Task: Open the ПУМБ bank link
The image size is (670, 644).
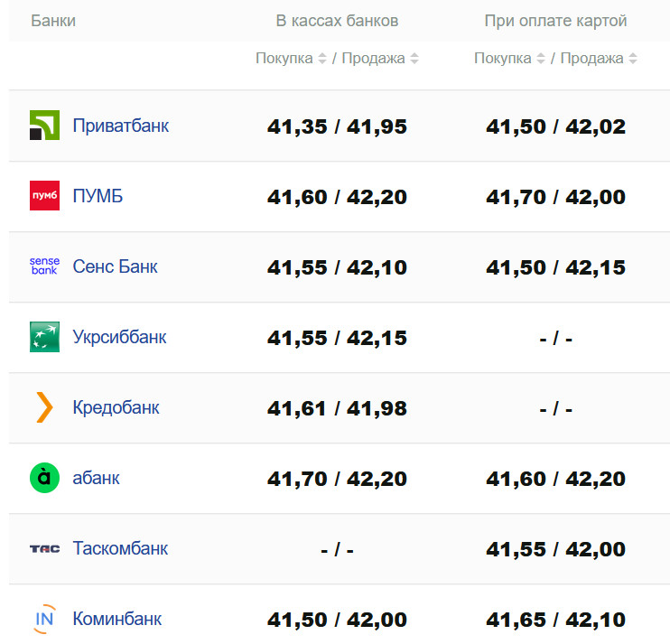Action: 98,196
